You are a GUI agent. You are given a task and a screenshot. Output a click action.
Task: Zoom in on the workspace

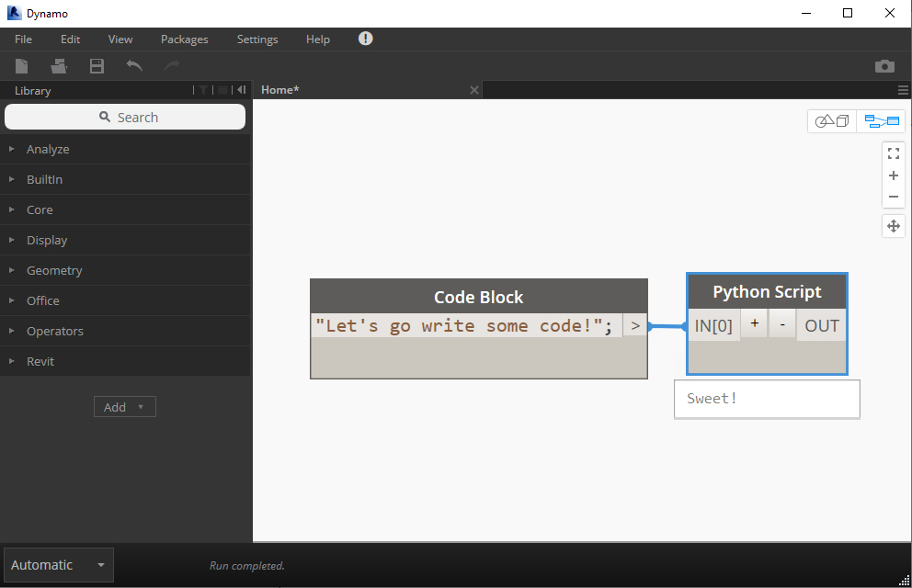point(894,175)
